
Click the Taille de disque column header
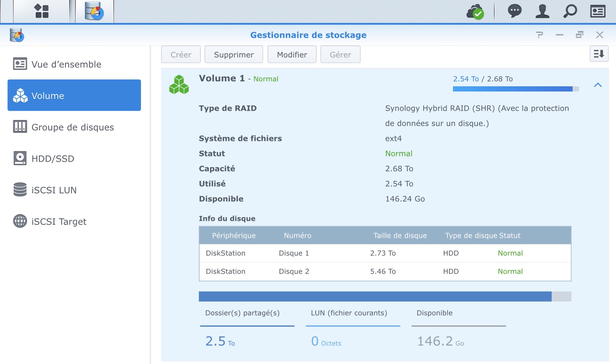click(x=400, y=236)
